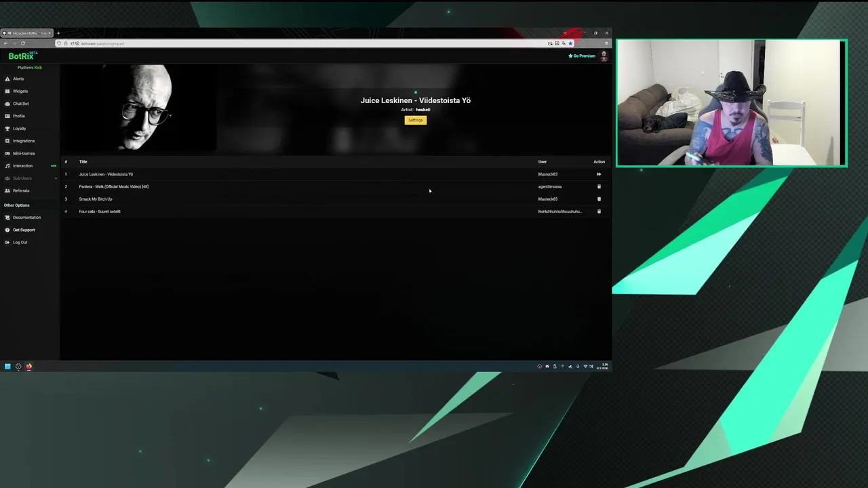Image resolution: width=868 pixels, height=488 pixels.
Task: Delete Smack My Bitch Up request
Action: point(599,199)
